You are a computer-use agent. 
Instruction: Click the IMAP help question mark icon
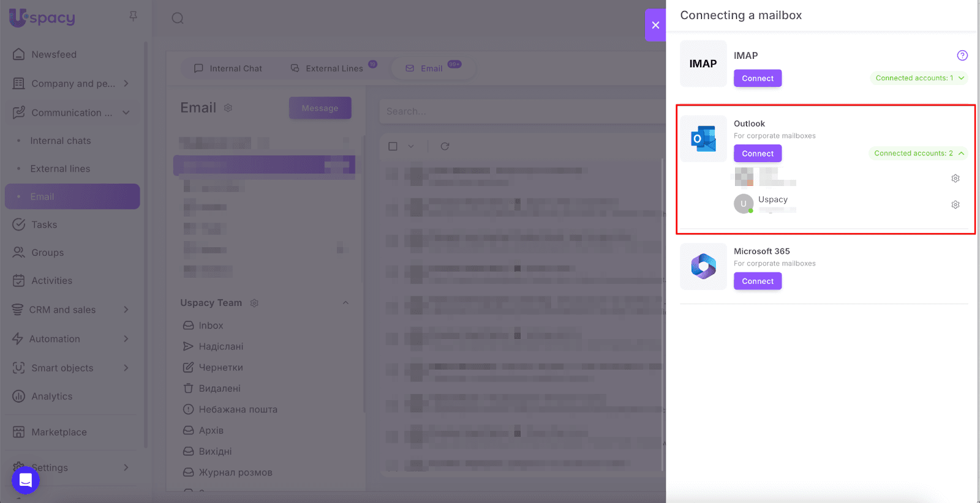click(962, 56)
